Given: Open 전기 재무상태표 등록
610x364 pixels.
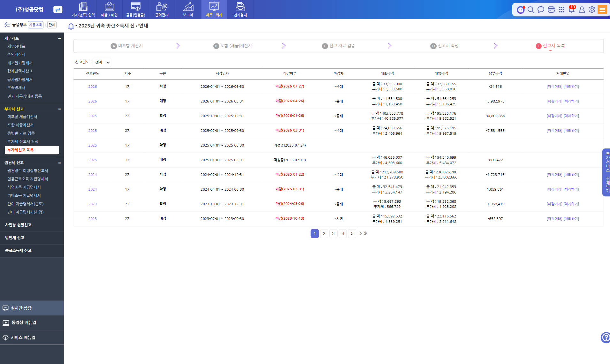Looking at the screenshot, I should click(x=25, y=96).
